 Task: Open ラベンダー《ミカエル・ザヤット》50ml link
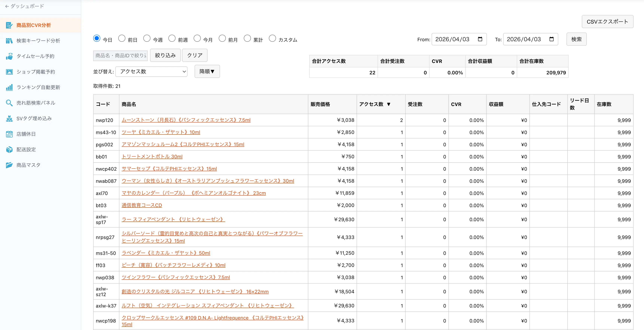pos(166,253)
